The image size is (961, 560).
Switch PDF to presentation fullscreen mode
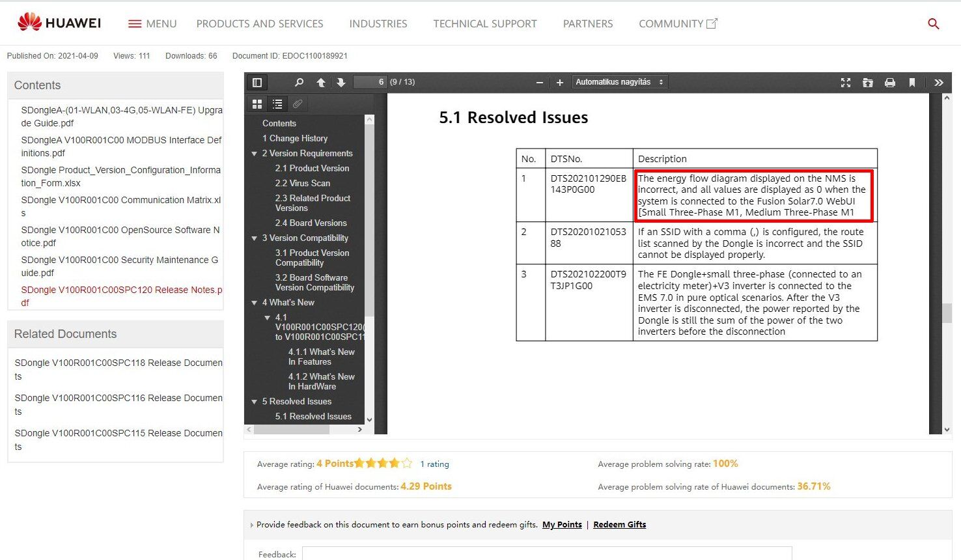(x=846, y=82)
